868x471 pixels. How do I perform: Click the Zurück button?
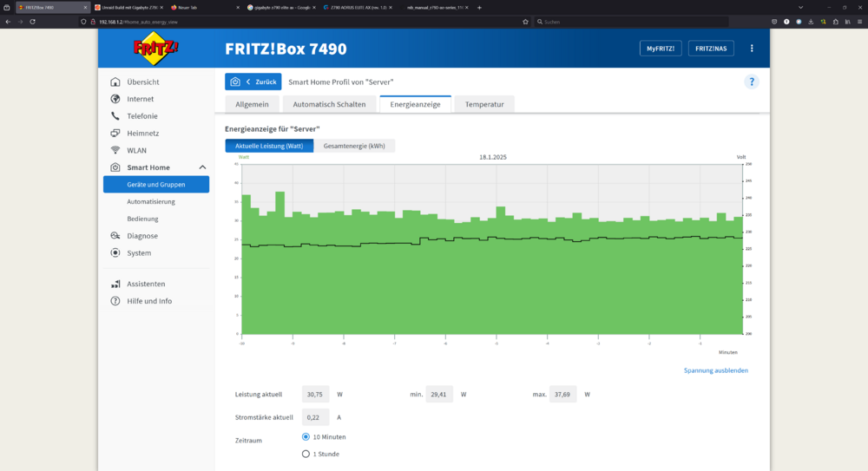[253, 82]
